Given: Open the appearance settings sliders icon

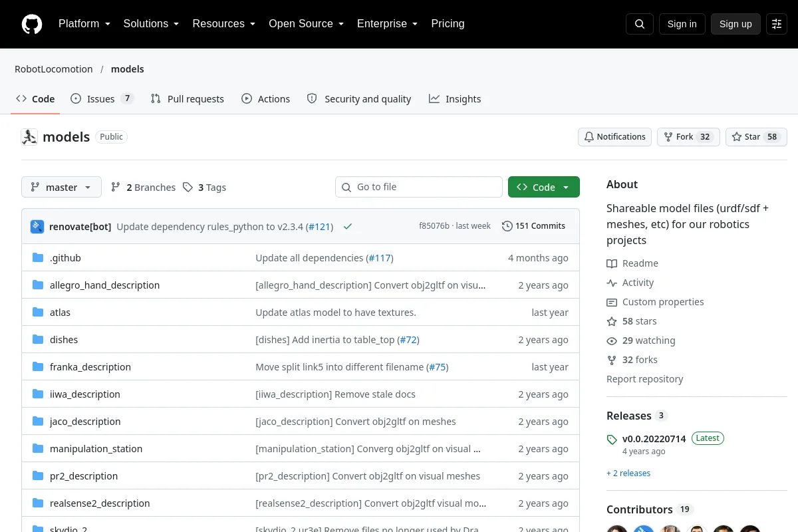Looking at the screenshot, I should pyautogui.click(x=777, y=24).
